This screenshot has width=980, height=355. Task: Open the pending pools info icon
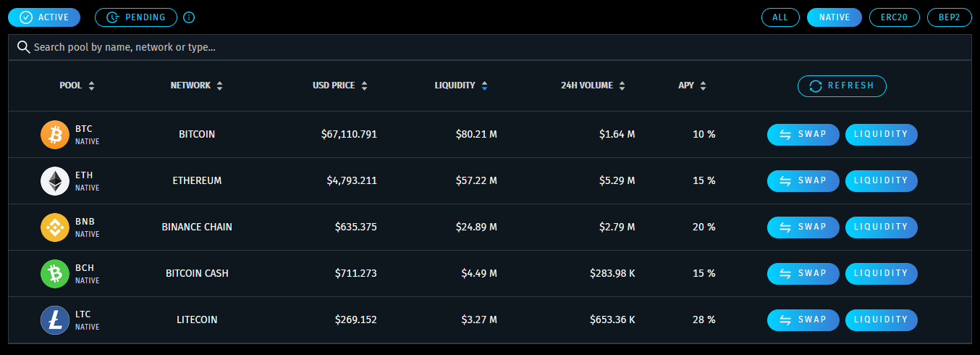click(189, 17)
